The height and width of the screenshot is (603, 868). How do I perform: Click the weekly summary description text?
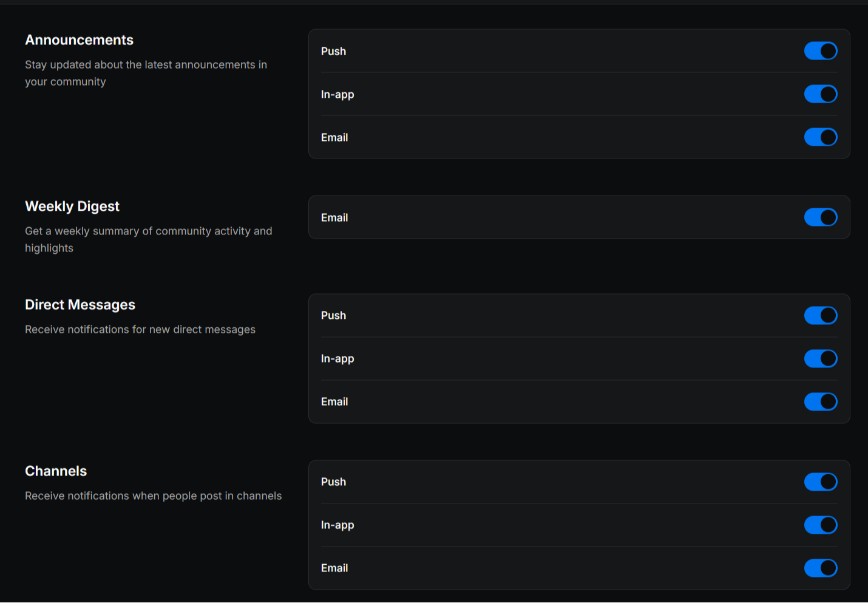tap(148, 239)
